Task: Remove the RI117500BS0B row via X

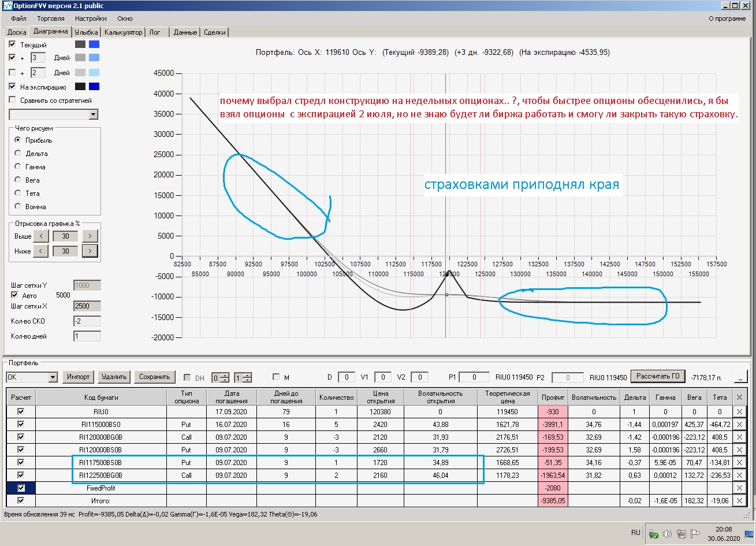Action: coord(739,462)
